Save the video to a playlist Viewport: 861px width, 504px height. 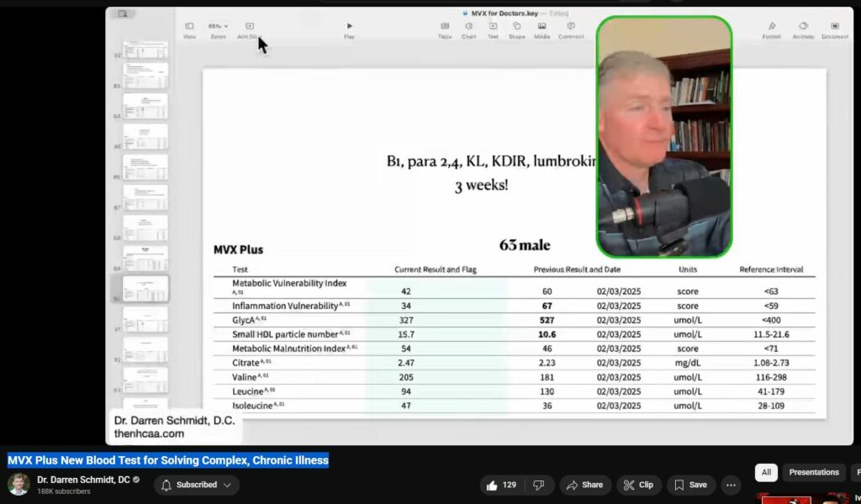[691, 486]
